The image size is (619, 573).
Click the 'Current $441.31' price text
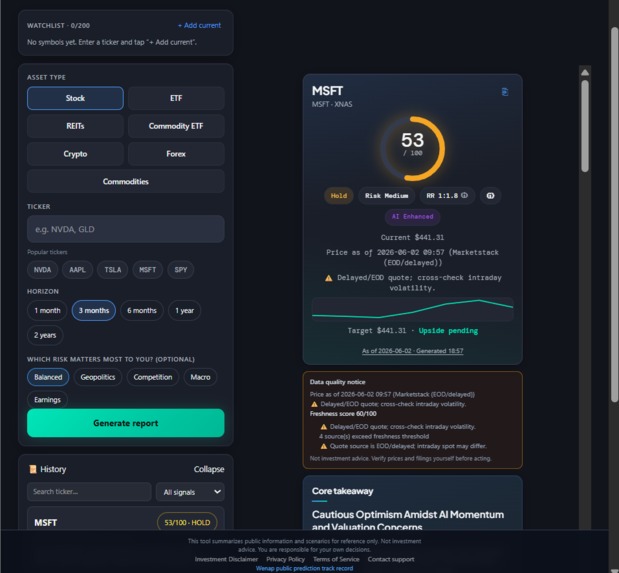(413, 237)
